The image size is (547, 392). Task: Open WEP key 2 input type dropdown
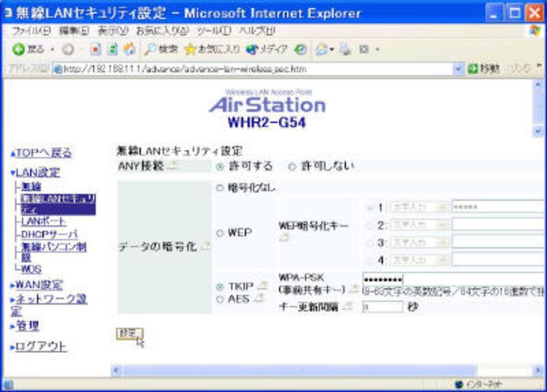coord(442,225)
